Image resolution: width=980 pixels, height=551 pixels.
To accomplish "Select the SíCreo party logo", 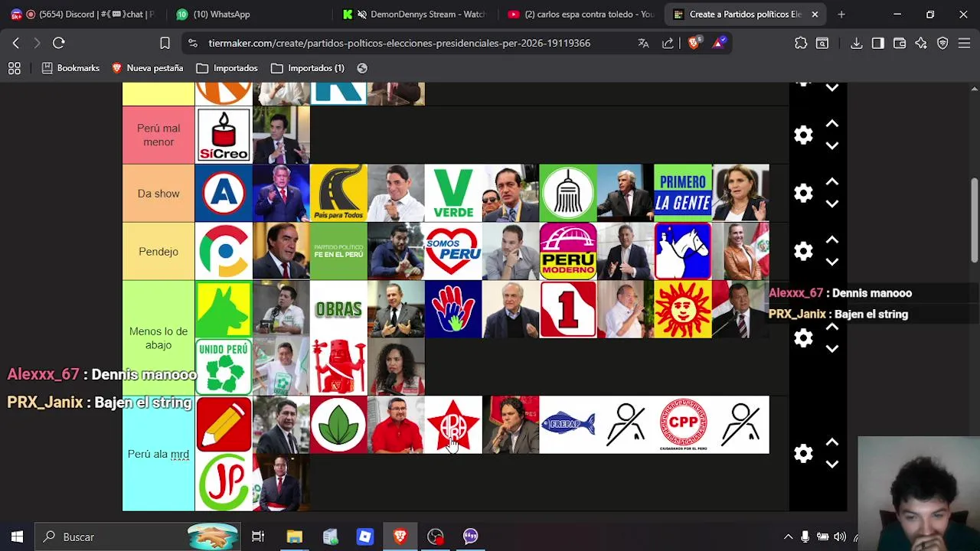I will click(x=224, y=135).
